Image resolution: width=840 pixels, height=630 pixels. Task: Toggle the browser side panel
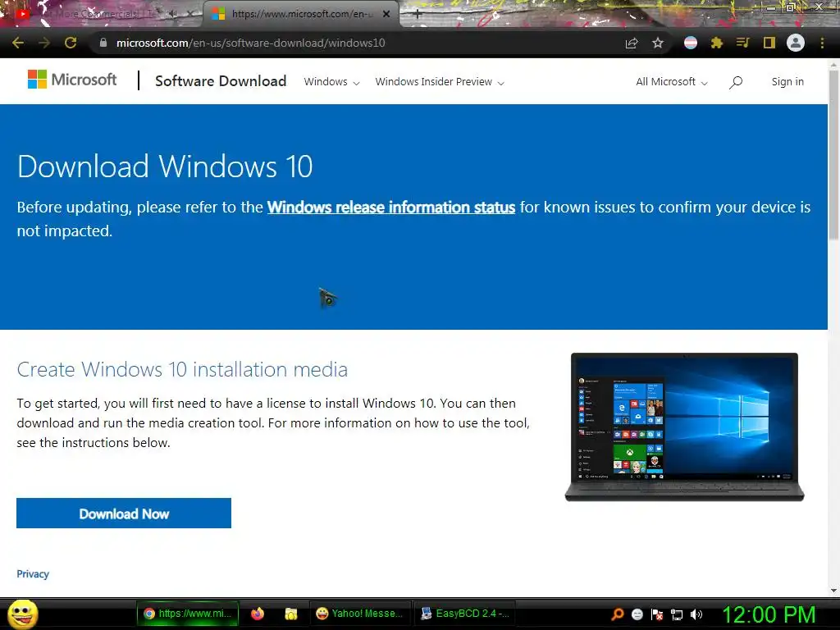769,43
